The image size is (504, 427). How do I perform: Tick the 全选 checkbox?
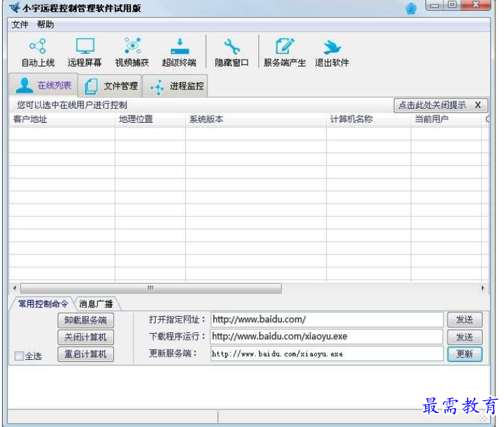pyautogui.click(x=19, y=356)
